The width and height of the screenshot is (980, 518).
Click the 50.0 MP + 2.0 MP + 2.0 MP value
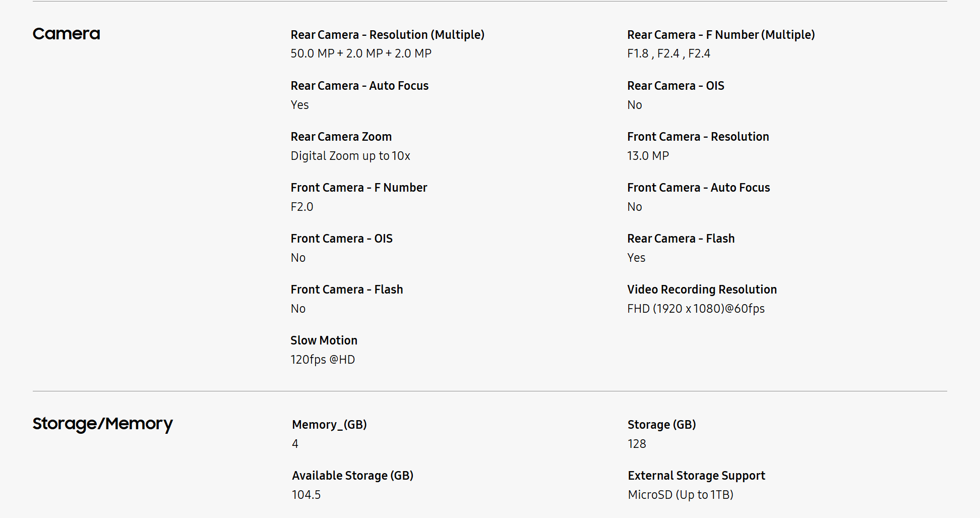[361, 53]
